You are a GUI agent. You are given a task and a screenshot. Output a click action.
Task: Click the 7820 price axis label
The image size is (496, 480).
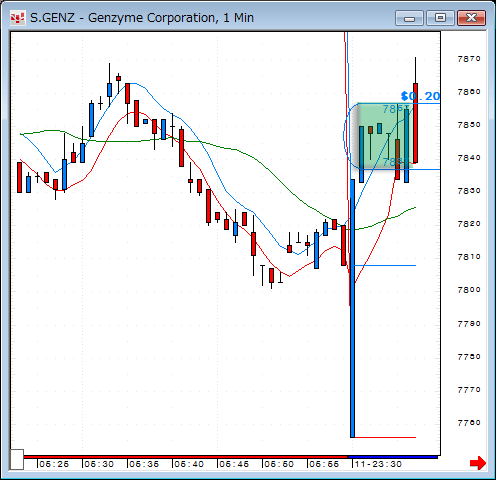click(469, 224)
